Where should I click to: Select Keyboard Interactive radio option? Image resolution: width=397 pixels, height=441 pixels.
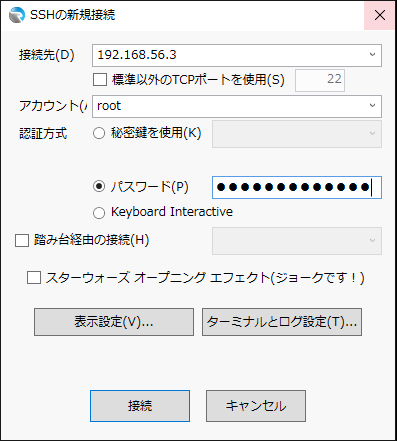(x=99, y=213)
